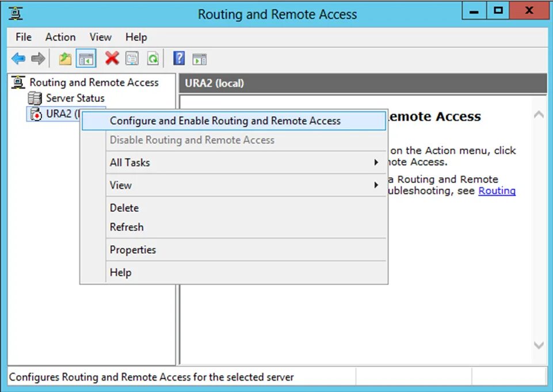Click the Server Status tree icon
Screen dimensions: 553x392
coord(35,98)
